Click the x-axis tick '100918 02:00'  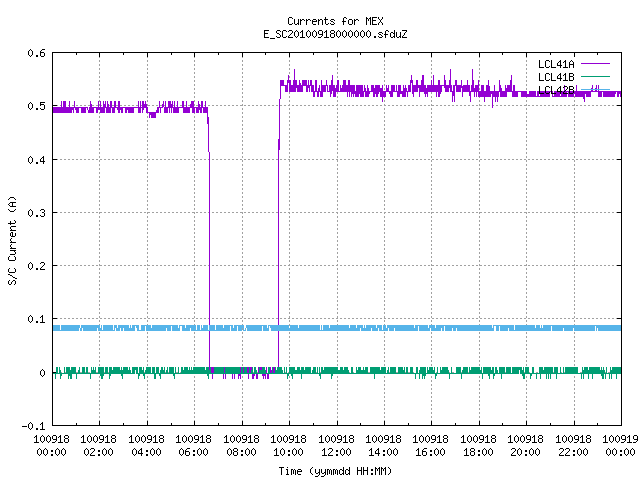click(x=98, y=446)
